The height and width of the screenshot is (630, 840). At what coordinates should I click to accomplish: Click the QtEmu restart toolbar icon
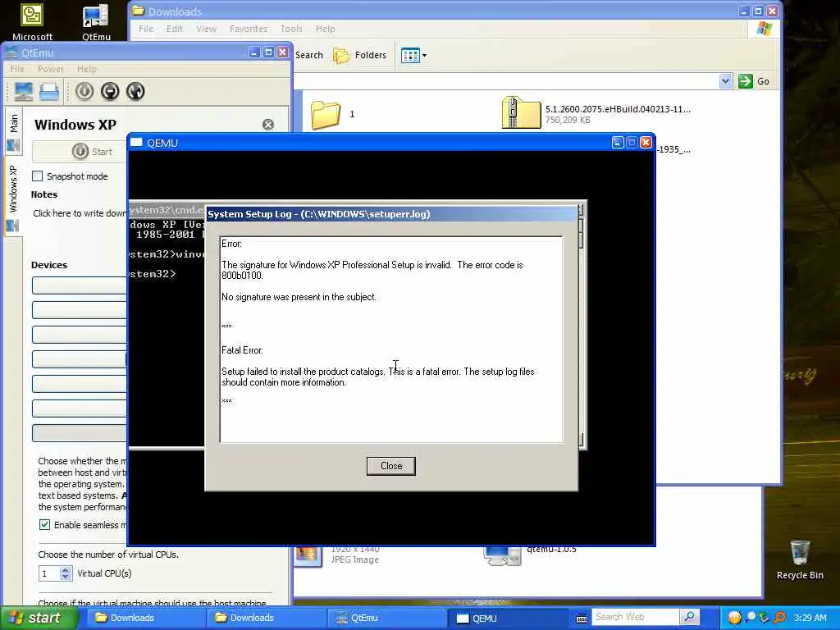(x=135, y=91)
